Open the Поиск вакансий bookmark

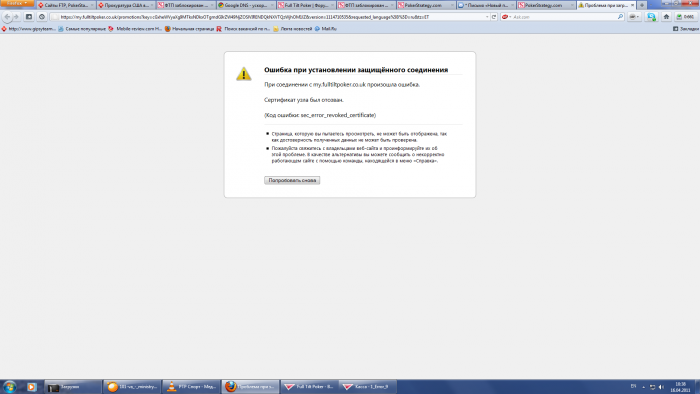(243, 29)
